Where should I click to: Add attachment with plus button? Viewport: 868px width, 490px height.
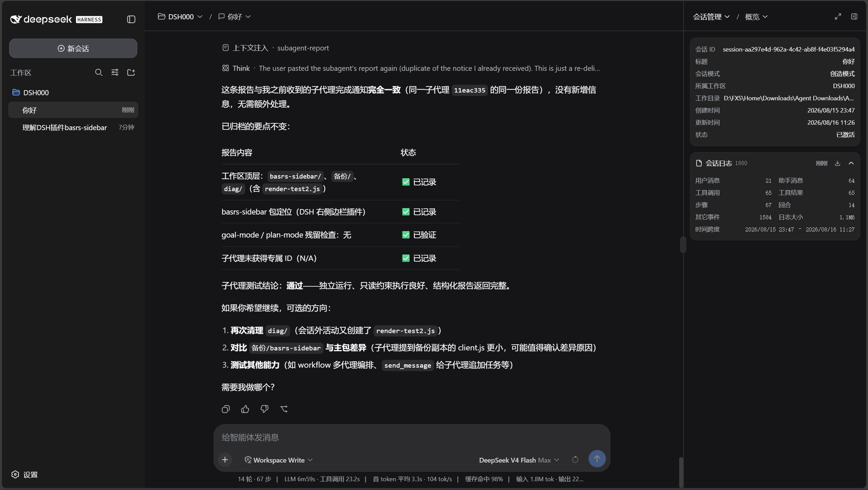coord(225,460)
